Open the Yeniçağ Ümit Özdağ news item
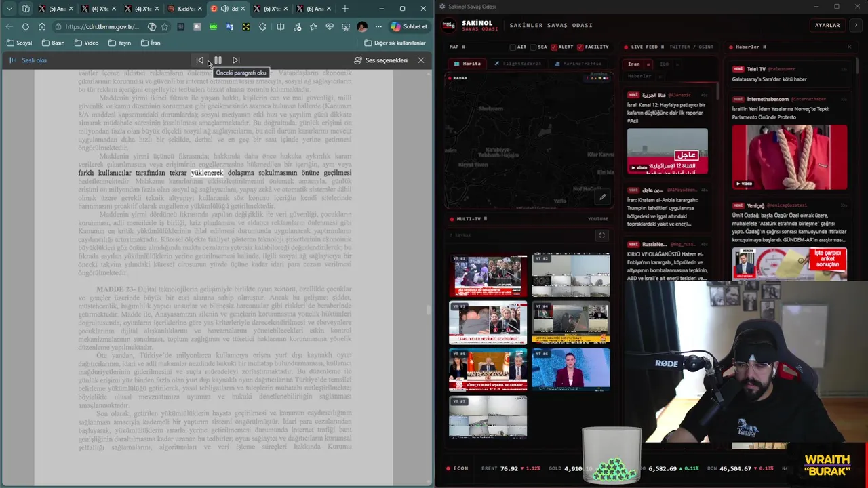 click(789, 228)
